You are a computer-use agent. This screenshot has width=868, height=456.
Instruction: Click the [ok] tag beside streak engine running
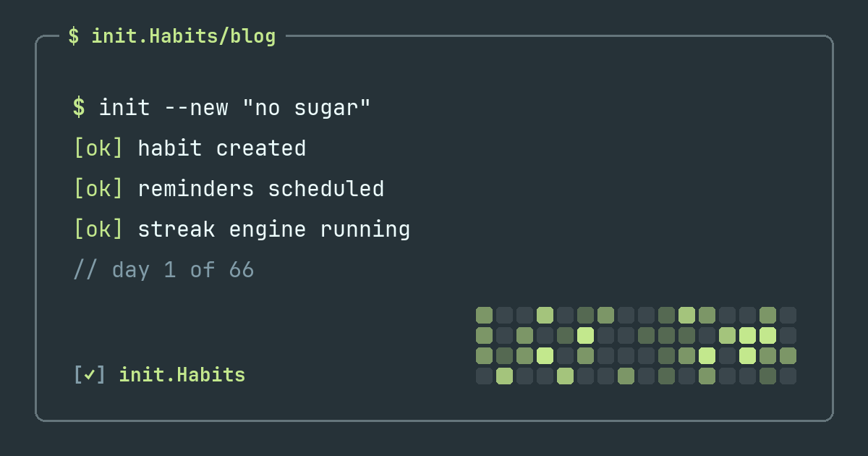point(98,229)
